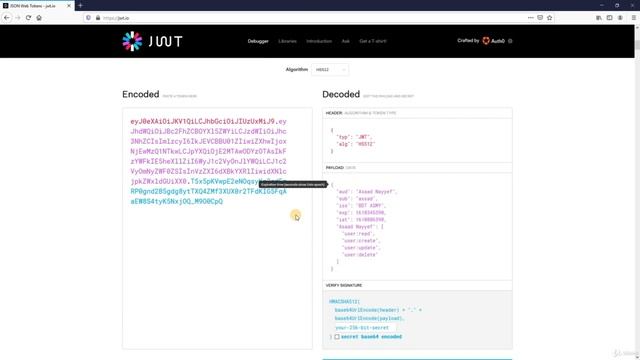Open the browser home page icon
The height and width of the screenshot is (360, 640).
click(x=39, y=18)
